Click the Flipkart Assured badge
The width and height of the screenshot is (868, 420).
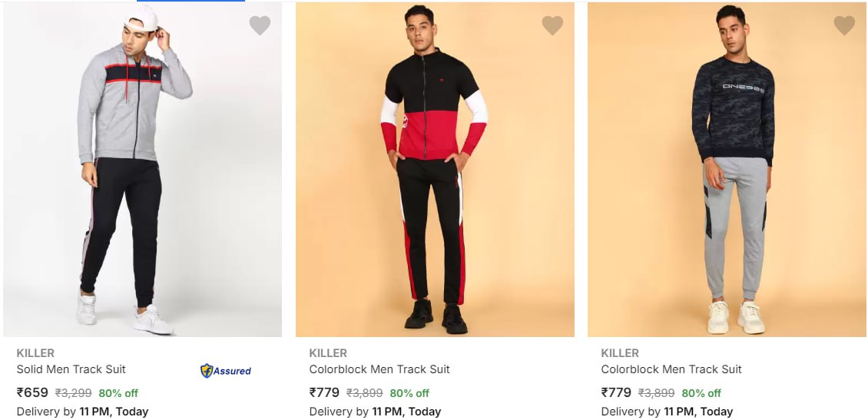(x=226, y=371)
